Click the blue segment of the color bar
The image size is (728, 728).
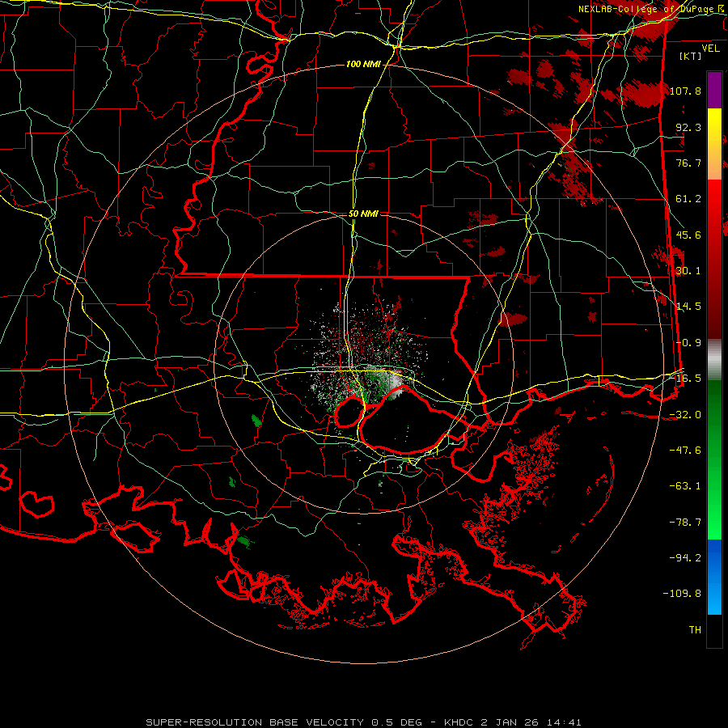[714, 577]
